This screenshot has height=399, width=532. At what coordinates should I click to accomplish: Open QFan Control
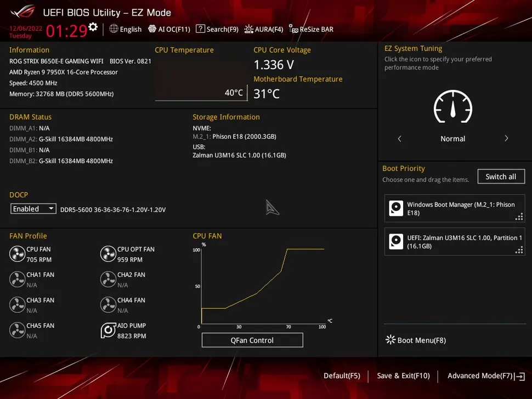click(252, 340)
